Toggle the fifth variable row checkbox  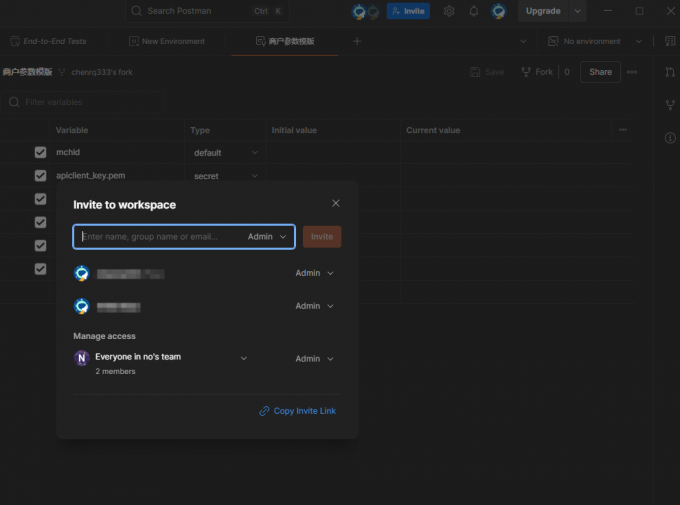40,246
